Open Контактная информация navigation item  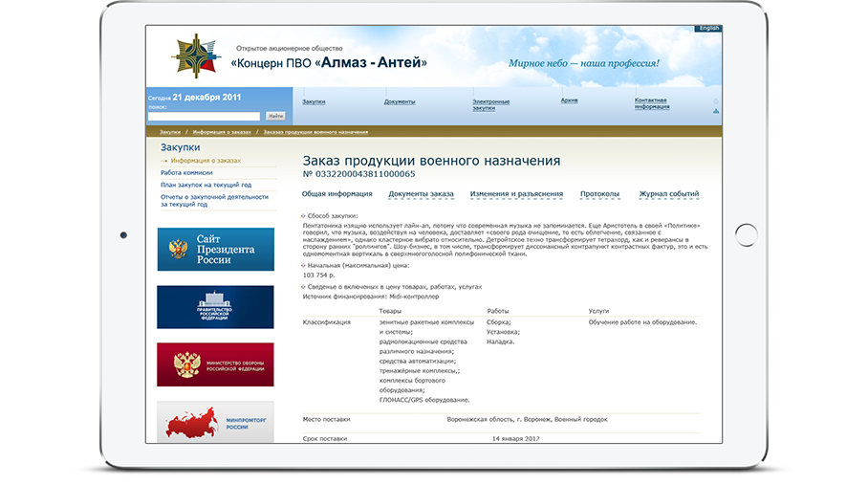point(652,103)
